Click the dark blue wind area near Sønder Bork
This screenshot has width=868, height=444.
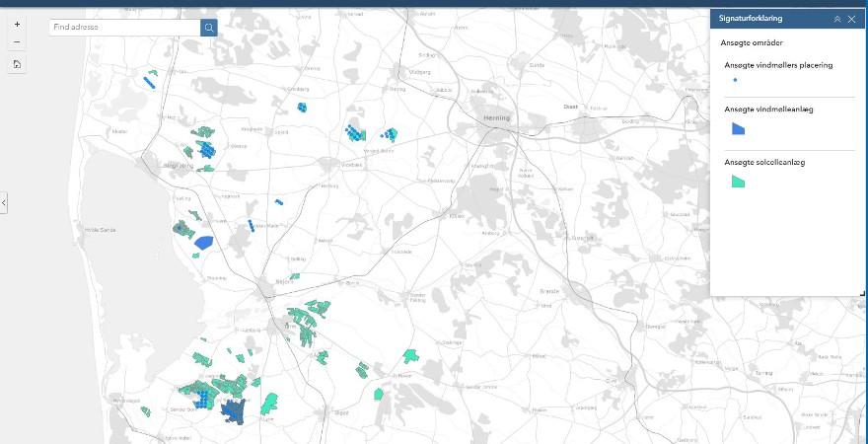[x=233, y=410]
